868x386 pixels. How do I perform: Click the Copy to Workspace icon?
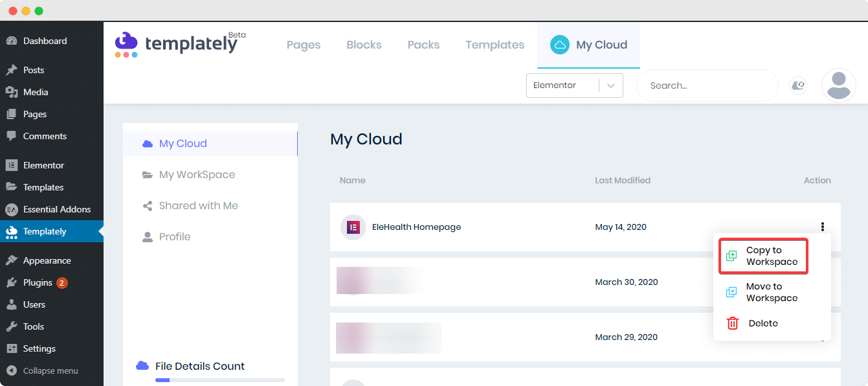tap(731, 256)
